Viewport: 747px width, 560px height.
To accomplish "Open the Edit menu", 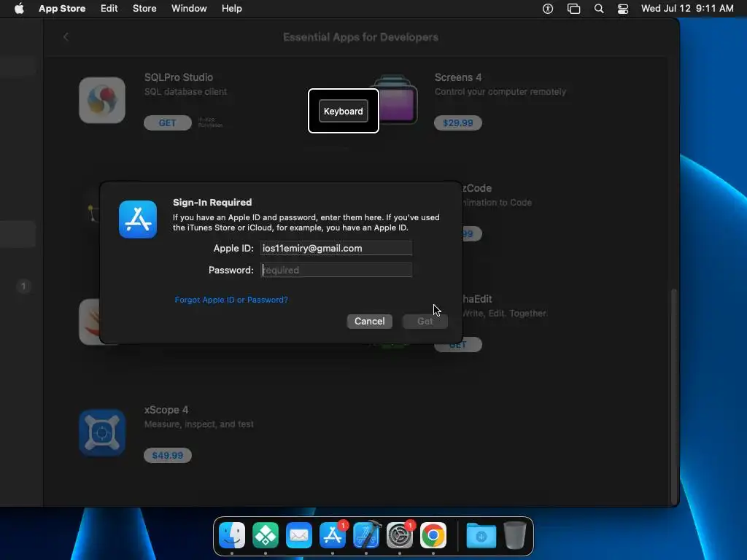I will tap(109, 9).
